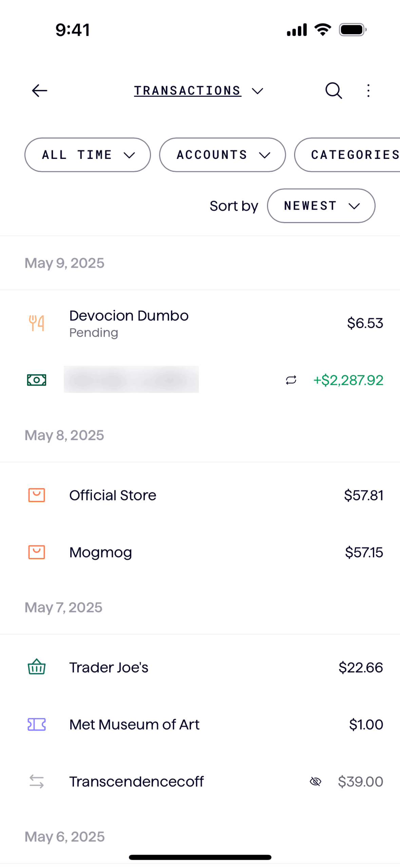Open the three-dot more options menu
This screenshot has height=868, width=400.
368,91
